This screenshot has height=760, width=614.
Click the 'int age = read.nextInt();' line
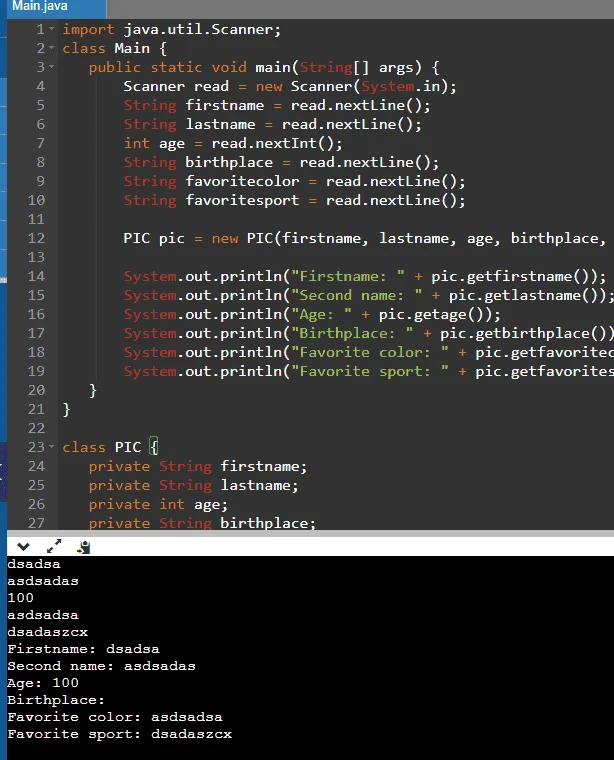pos(233,143)
